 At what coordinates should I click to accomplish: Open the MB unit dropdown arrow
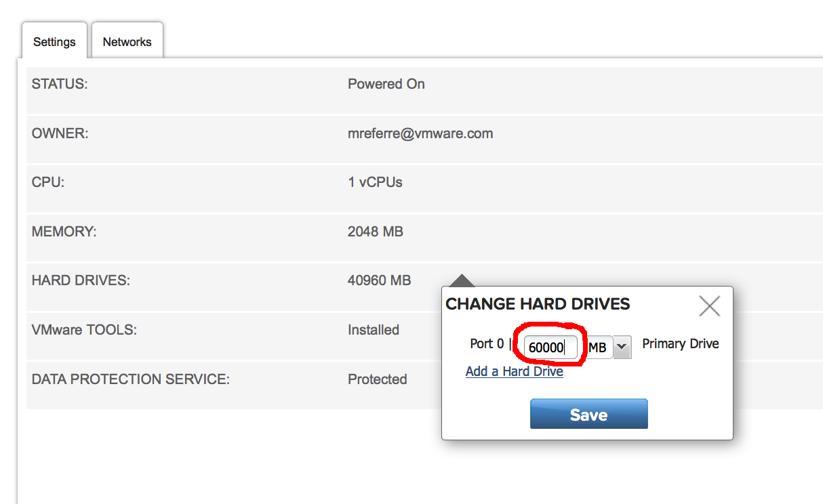pyautogui.click(x=622, y=348)
